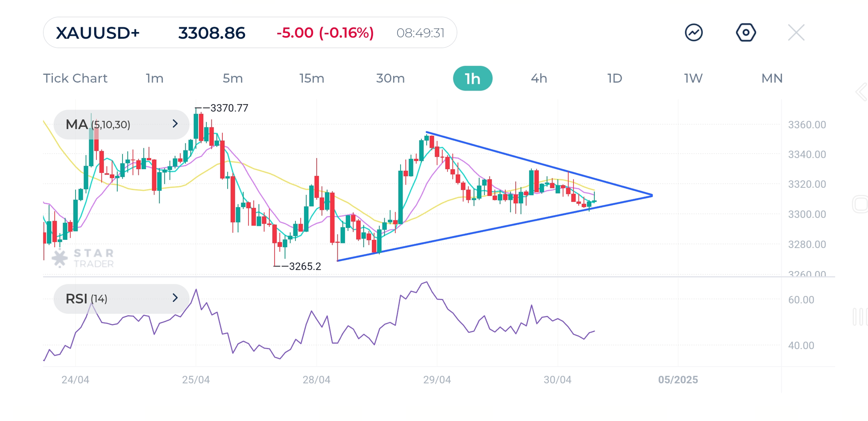Open the drawing objects icon at bottom right
The width and height of the screenshot is (868, 421).
tap(862, 318)
